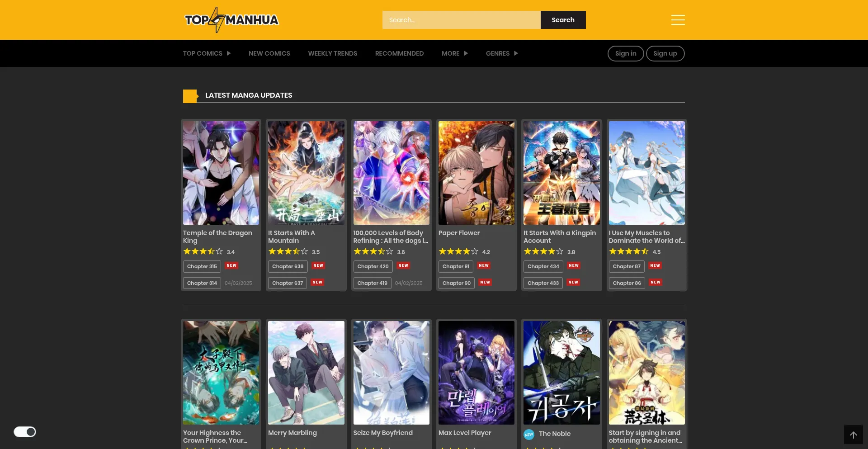
Task: Click the star rating for I Use My Muscles
Action: point(629,251)
